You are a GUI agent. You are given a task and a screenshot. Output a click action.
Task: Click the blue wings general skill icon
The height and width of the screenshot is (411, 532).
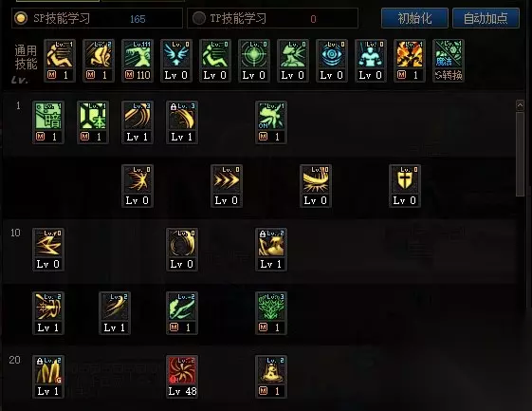click(176, 61)
